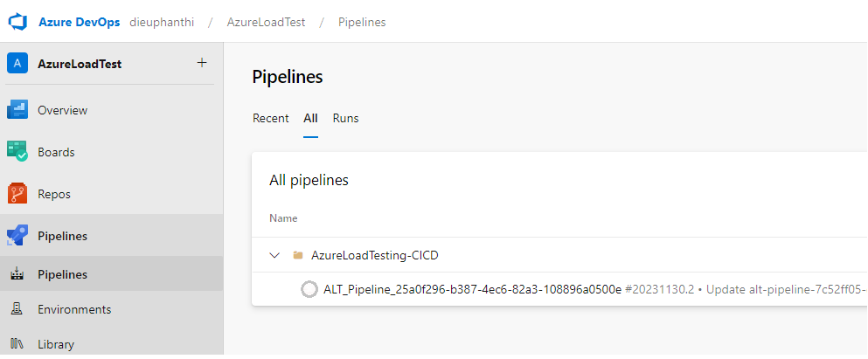The height and width of the screenshot is (359, 868).
Task: Open the AzureLoadTest breadcrumb link
Action: point(266,22)
